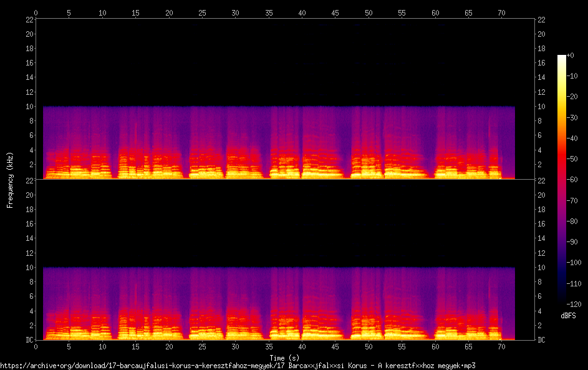Click the upper channel spectrogram plot
The width and height of the screenshot is (588, 370).
click(285, 99)
